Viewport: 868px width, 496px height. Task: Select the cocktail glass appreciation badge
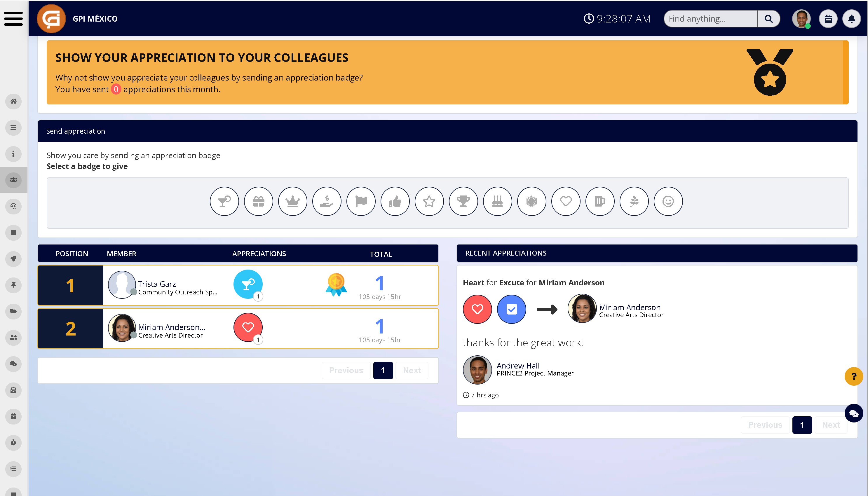224,201
